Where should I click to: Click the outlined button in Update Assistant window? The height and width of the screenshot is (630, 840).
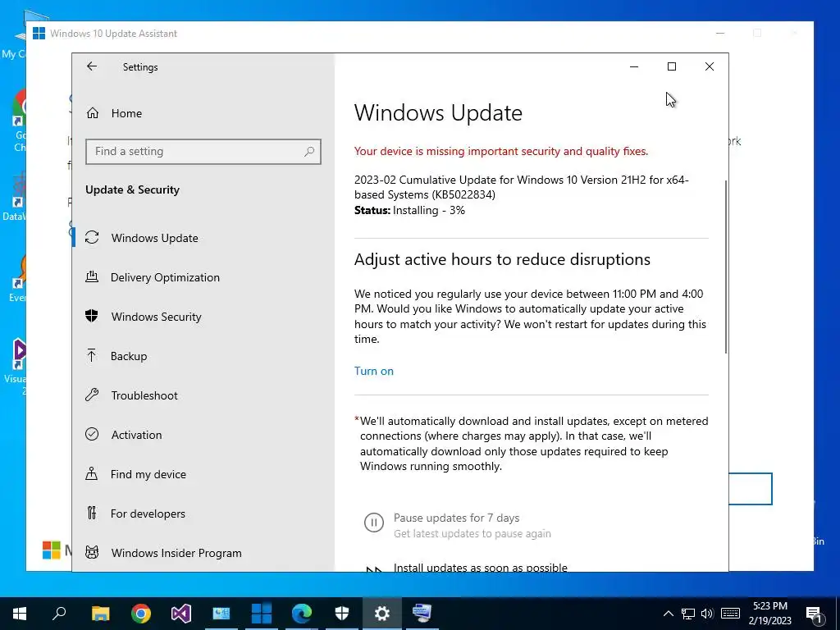(750, 489)
